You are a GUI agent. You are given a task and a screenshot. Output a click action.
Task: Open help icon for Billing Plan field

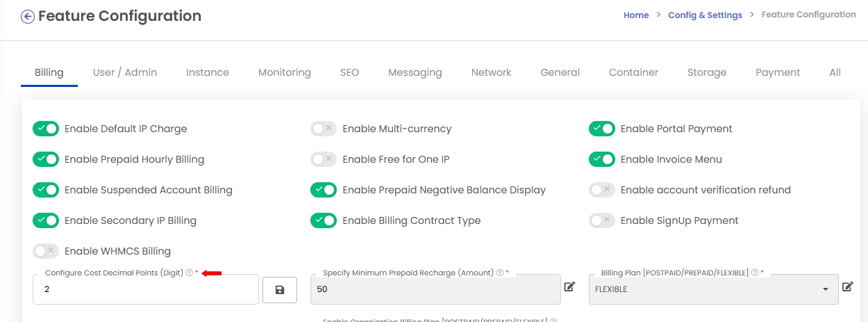(755, 273)
